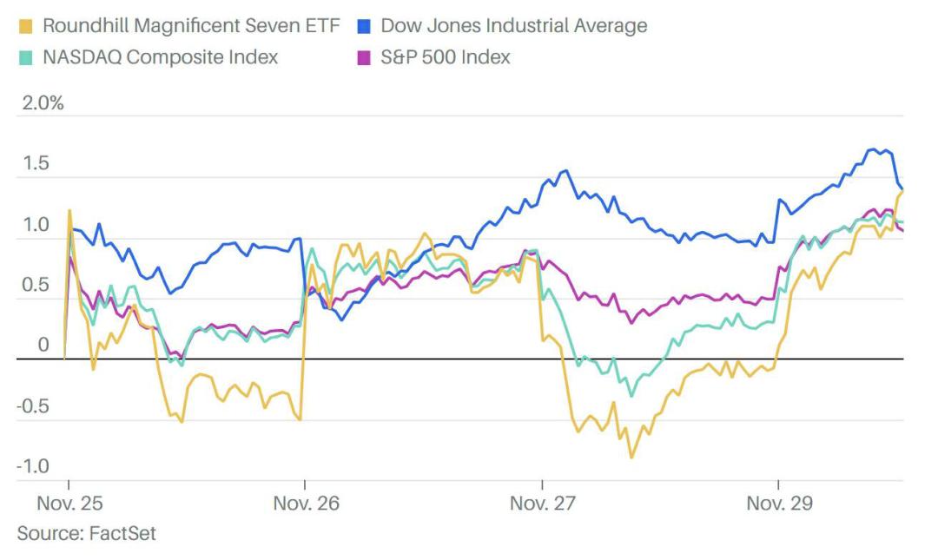Select the S&P 500 Index legend label
The image size is (938, 560).
tap(446, 57)
